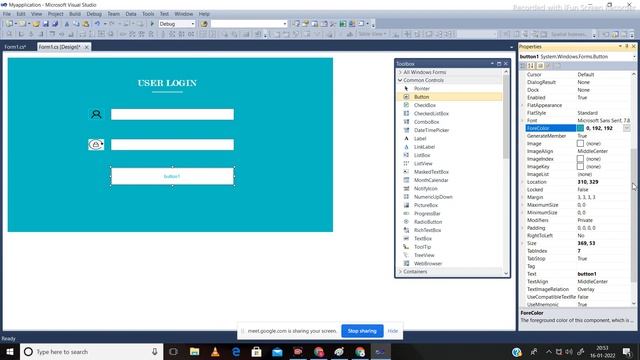Click the Cut scissors toolbar icon
The width and height of the screenshot is (640, 360).
pos(67,24)
